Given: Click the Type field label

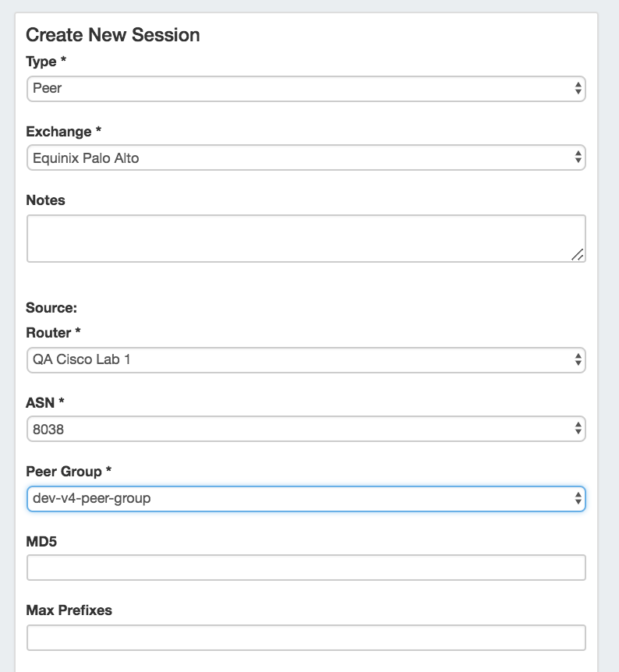Looking at the screenshot, I should [x=45, y=62].
